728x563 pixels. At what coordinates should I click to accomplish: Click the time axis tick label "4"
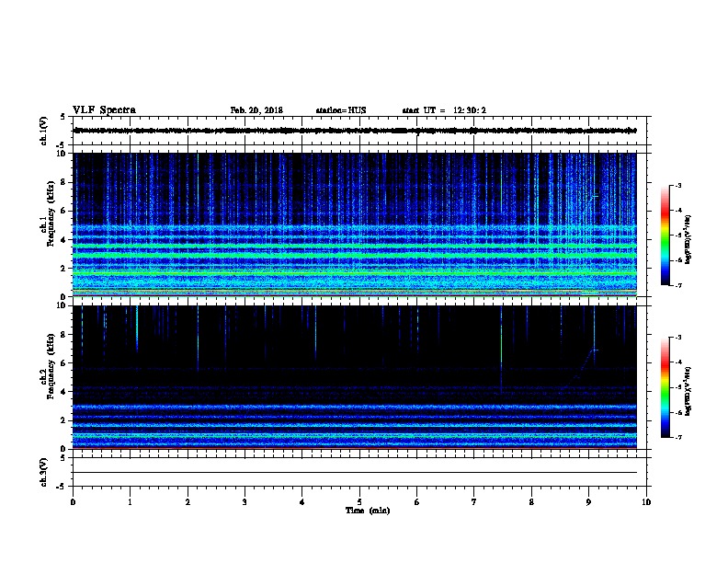pos(302,502)
